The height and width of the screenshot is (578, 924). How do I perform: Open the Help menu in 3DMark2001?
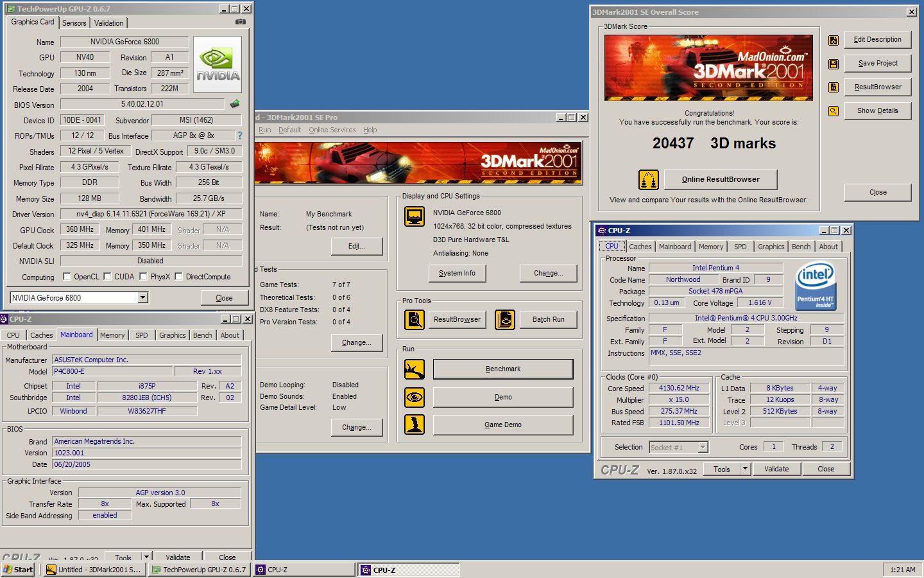pos(370,130)
